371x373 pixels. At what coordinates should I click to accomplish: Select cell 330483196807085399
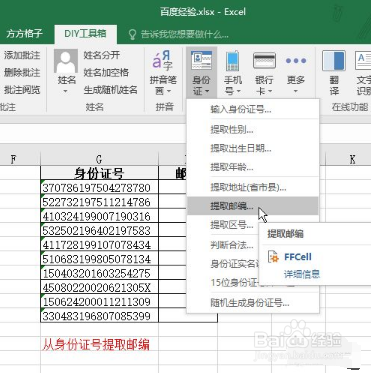(99, 316)
